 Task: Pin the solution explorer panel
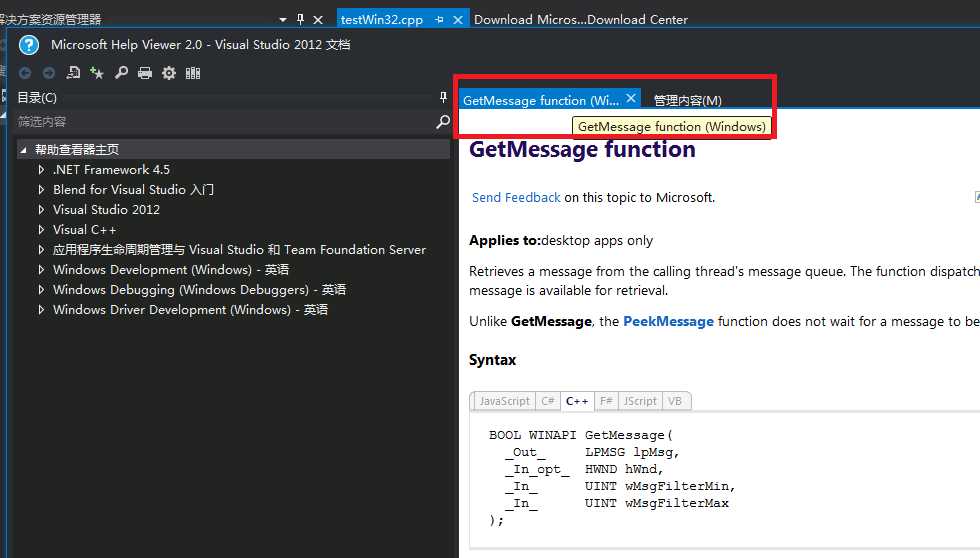[300, 20]
